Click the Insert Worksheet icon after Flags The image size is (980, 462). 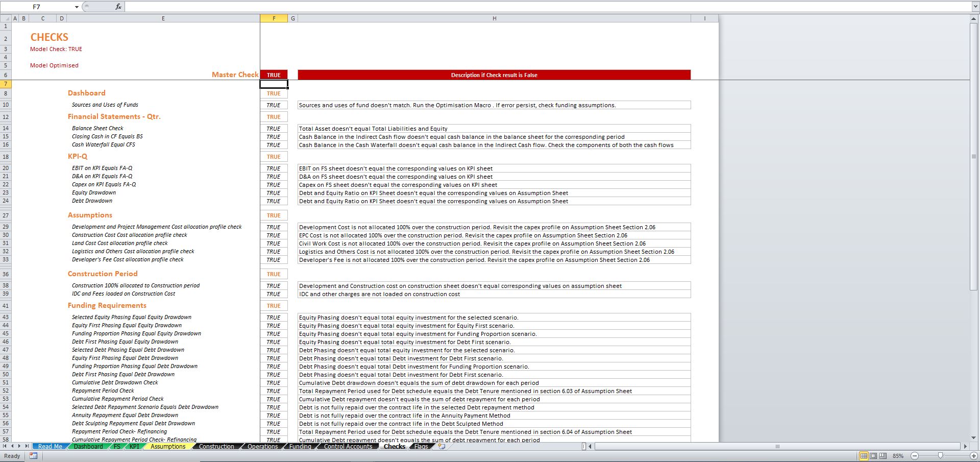click(442, 446)
